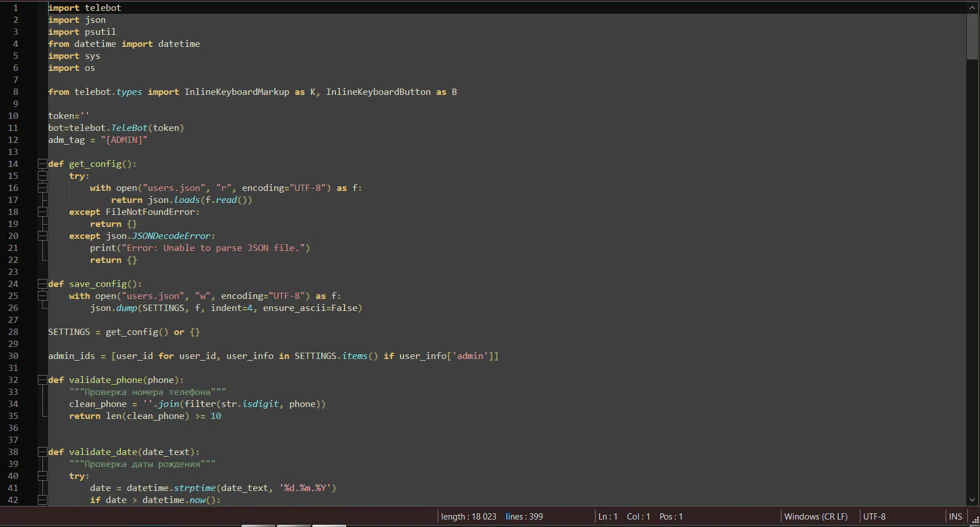Screen dimensions: 980x527
Task: Collapse the validate_date function fold marker
Action: click(42, 452)
